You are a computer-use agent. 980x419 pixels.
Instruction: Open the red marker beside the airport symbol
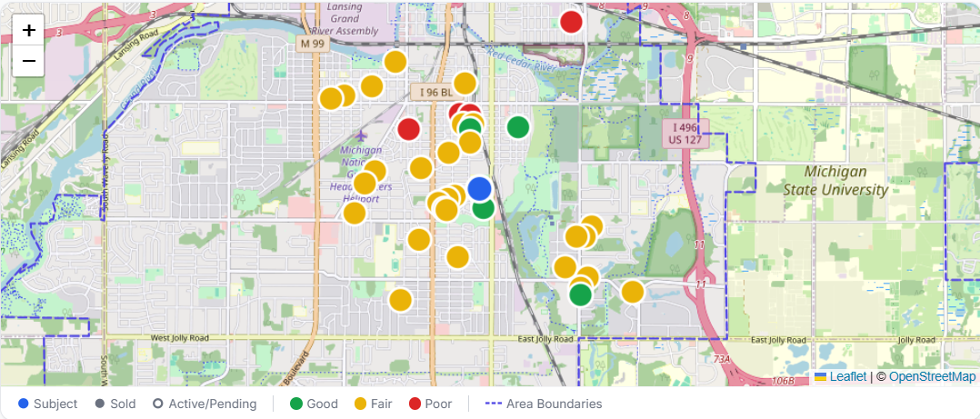409,129
